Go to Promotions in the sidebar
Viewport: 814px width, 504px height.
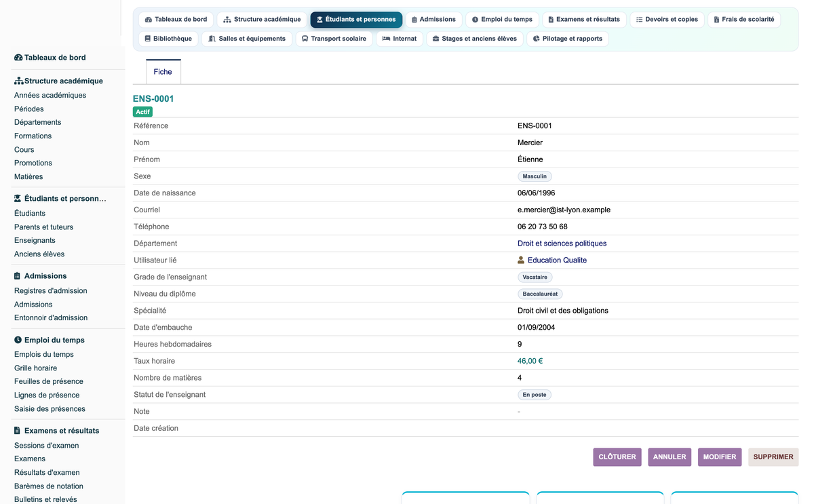pyautogui.click(x=33, y=163)
